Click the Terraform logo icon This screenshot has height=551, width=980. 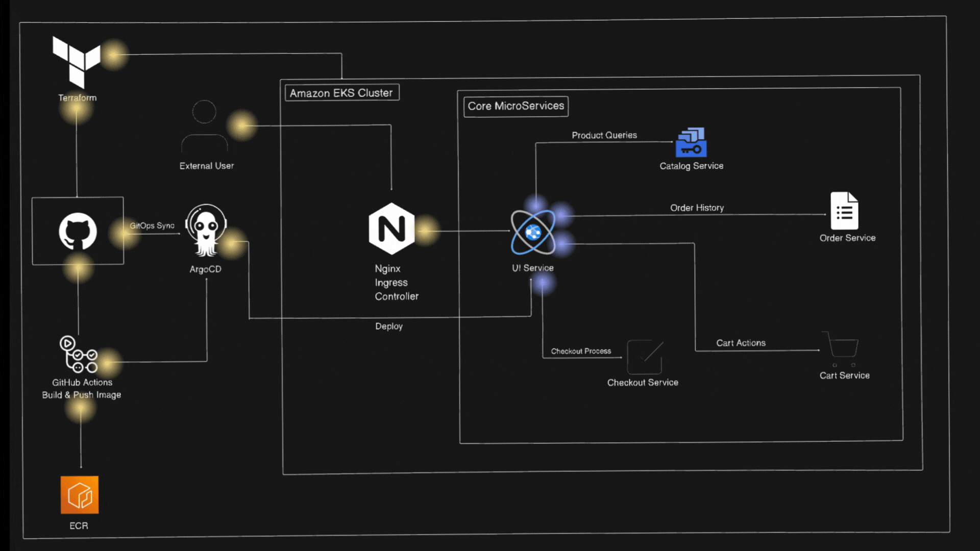pos(77,62)
